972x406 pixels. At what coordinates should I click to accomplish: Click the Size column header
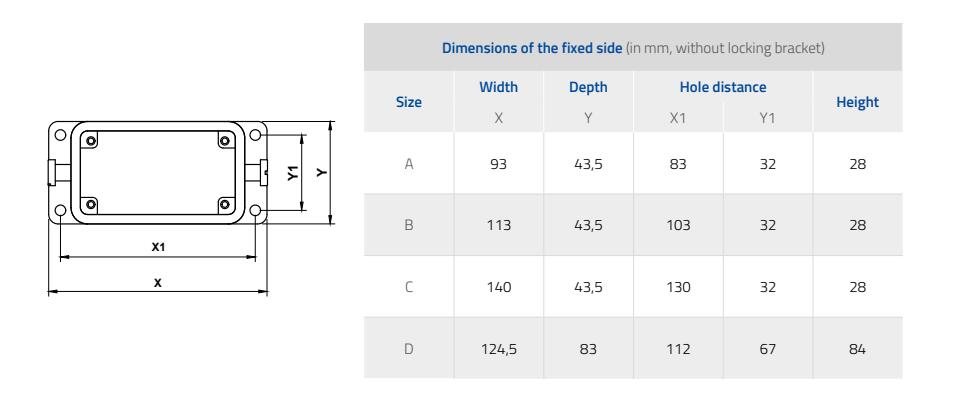coord(409,102)
